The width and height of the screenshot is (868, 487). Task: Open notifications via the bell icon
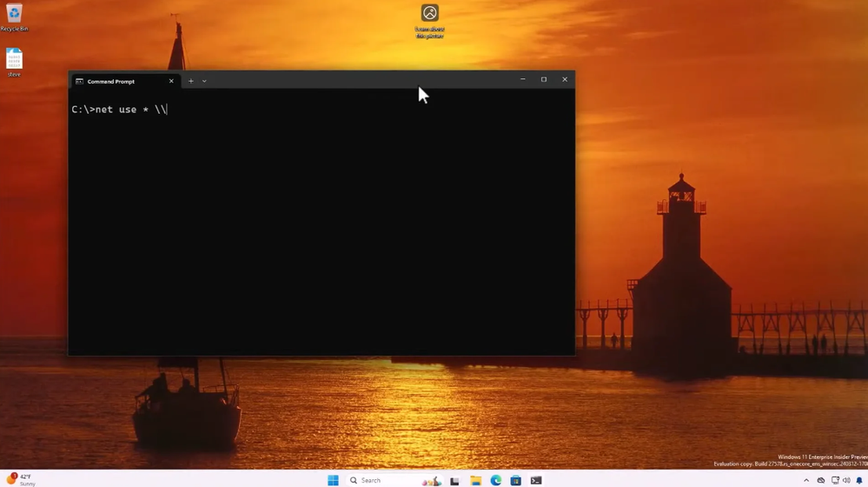click(x=859, y=480)
